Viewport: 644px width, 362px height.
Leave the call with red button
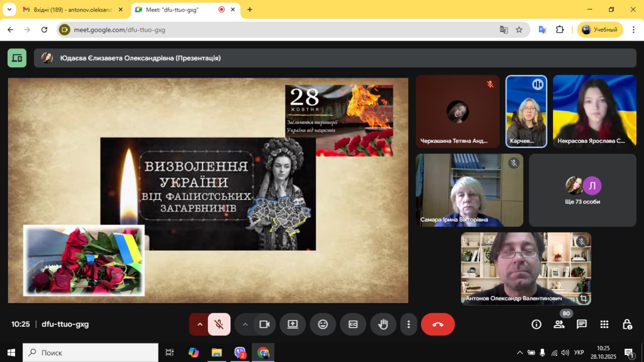click(x=438, y=324)
